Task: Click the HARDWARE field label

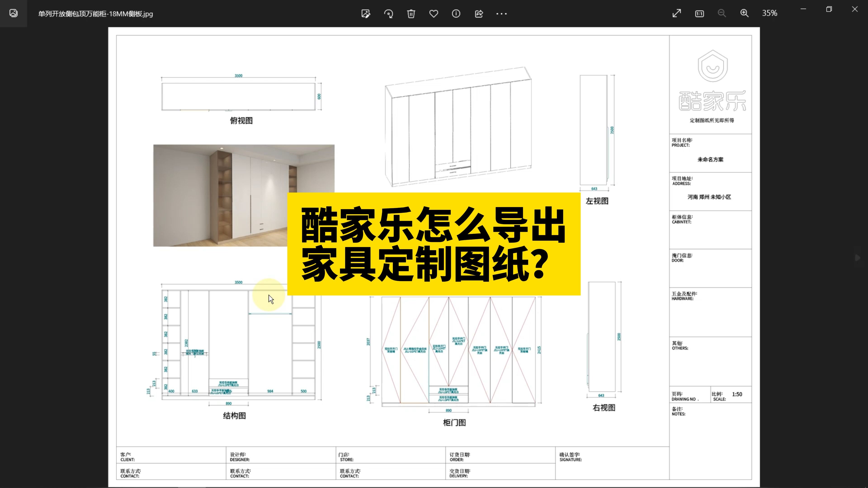Action: pos(682,299)
